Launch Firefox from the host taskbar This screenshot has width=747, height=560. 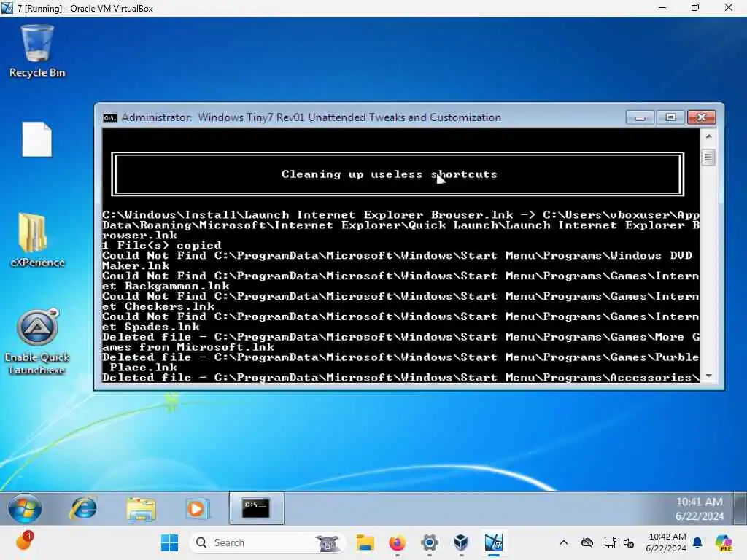(397, 542)
